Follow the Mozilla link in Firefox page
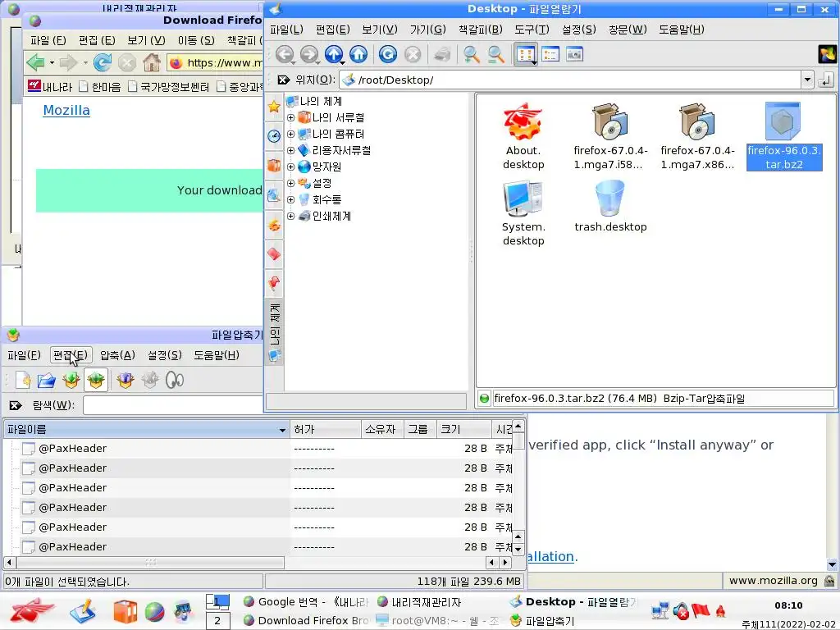Viewport: 840px width, 630px height. click(x=66, y=111)
